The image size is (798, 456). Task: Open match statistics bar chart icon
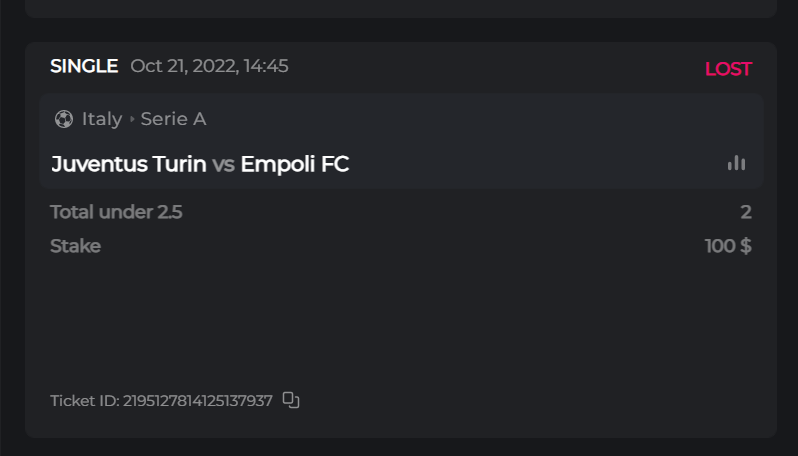pos(737,163)
